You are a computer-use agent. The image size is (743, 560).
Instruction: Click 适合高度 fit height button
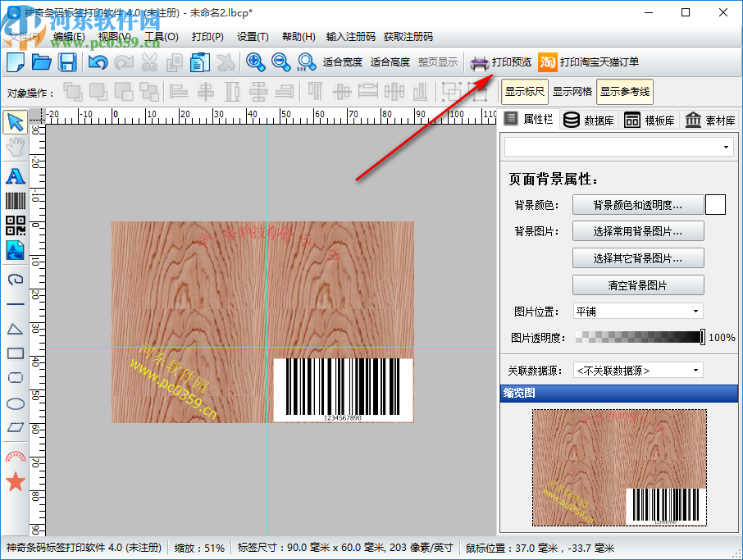(x=390, y=62)
